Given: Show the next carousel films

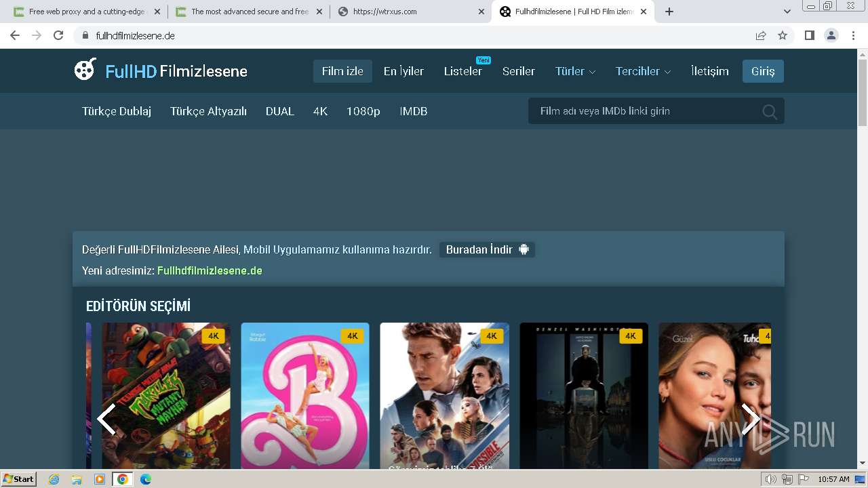Looking at the screenshot, I should click(751, 419).
